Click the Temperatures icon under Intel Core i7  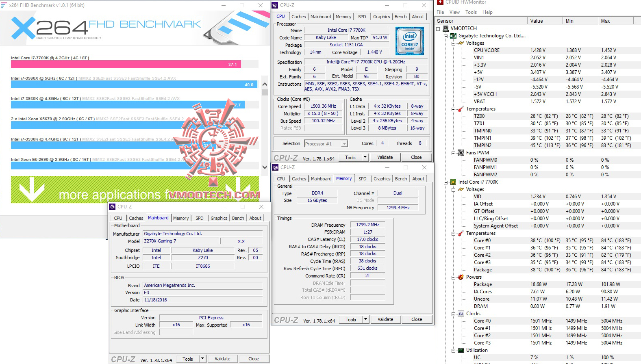pos(461,233)
